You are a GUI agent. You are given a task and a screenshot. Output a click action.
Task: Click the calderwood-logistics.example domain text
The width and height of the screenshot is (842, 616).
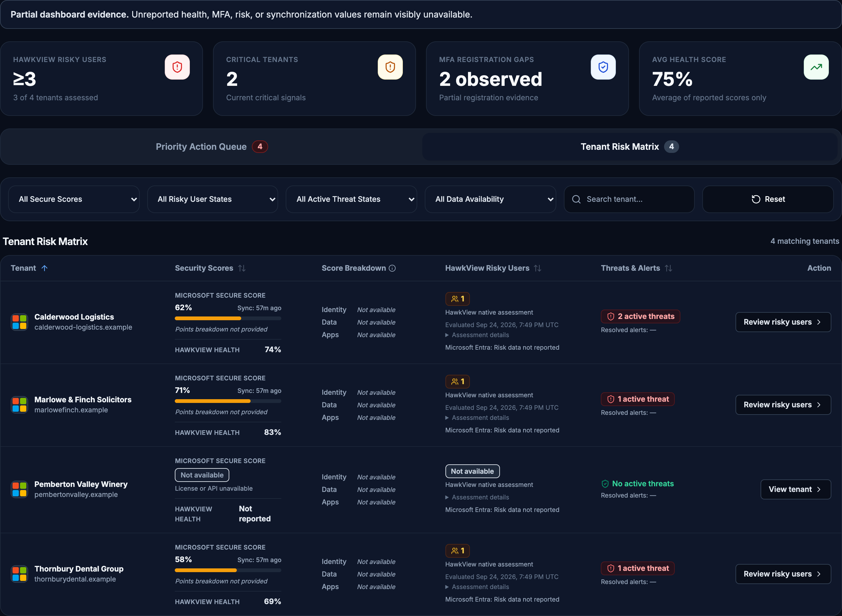pyautogui.click(x=83, y=327)
